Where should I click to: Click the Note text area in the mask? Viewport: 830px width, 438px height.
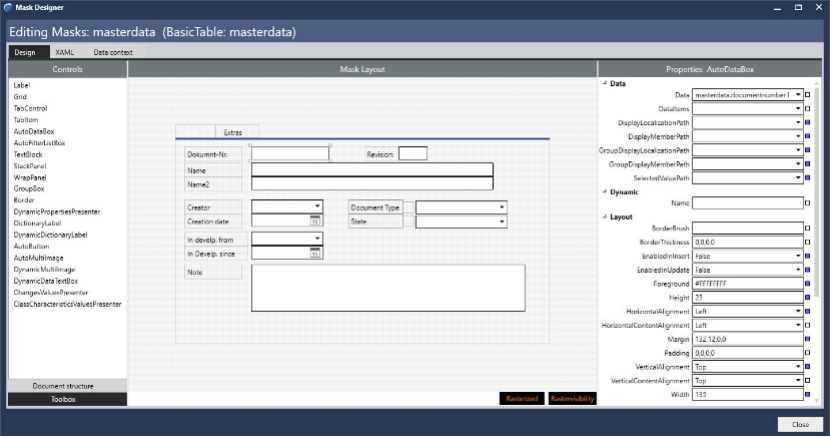click(388, 288)
